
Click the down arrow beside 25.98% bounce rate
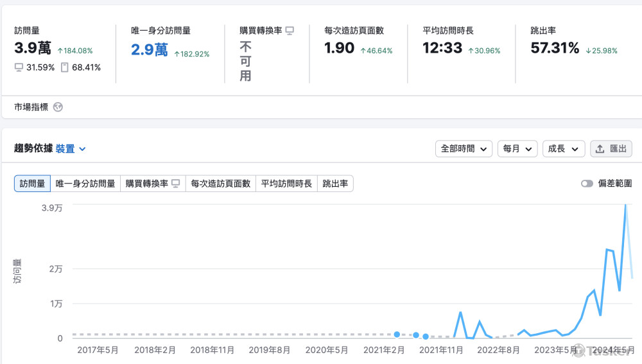[588, 51]
